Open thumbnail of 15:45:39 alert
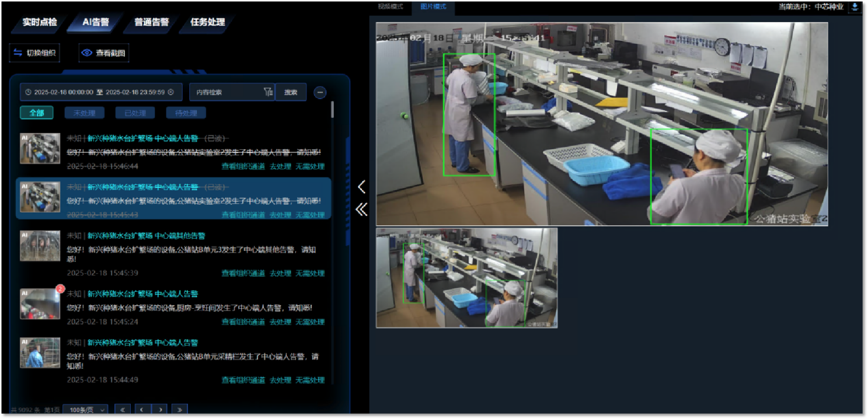The width and height of the screenshot is (868, 419). (x=40, y=246)
